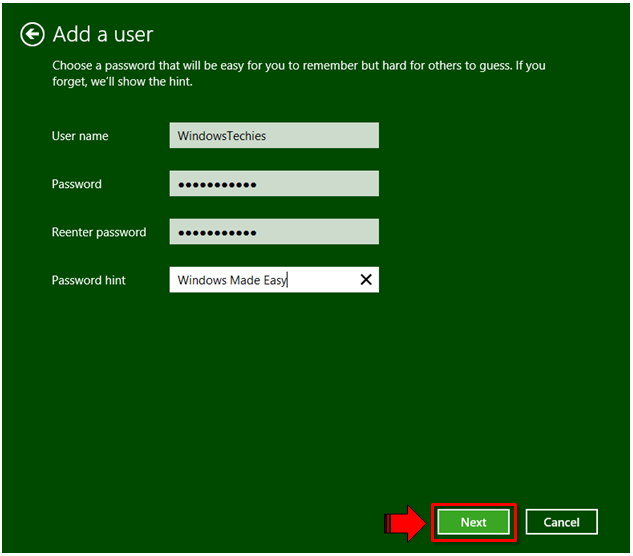The height and width of the screenshot is (556, 633).
Task: Click the WindowsTechies text in User name
Action: click(222, 136)
